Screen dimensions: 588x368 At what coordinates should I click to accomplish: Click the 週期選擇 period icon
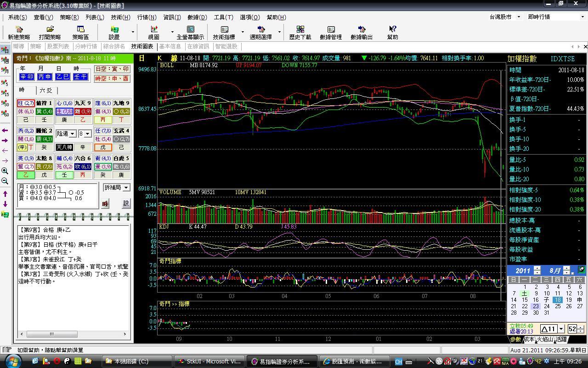click(x=261, y=32)
